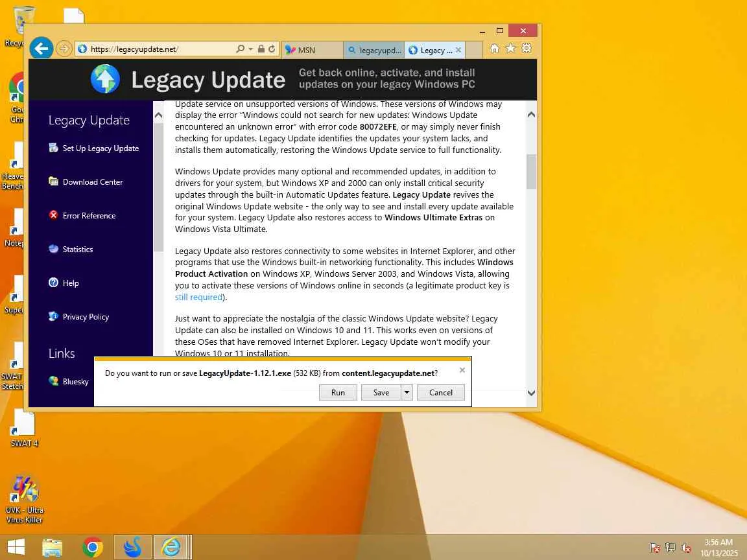
Task: Minimize the Internet Explorer window
Action: tap(482, 31)
